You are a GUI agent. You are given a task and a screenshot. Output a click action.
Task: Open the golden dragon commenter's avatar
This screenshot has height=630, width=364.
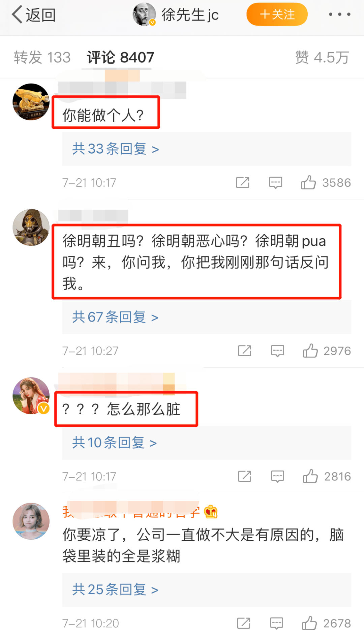(x=31, y=102)
